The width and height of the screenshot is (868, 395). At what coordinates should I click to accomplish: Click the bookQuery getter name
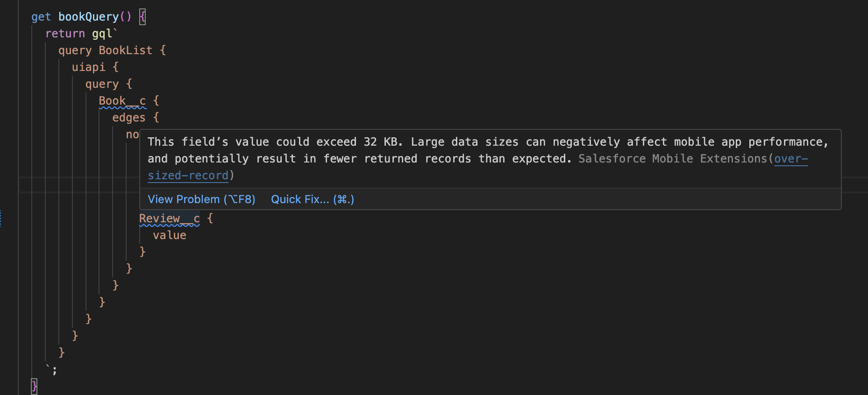(x=88, y=17)
